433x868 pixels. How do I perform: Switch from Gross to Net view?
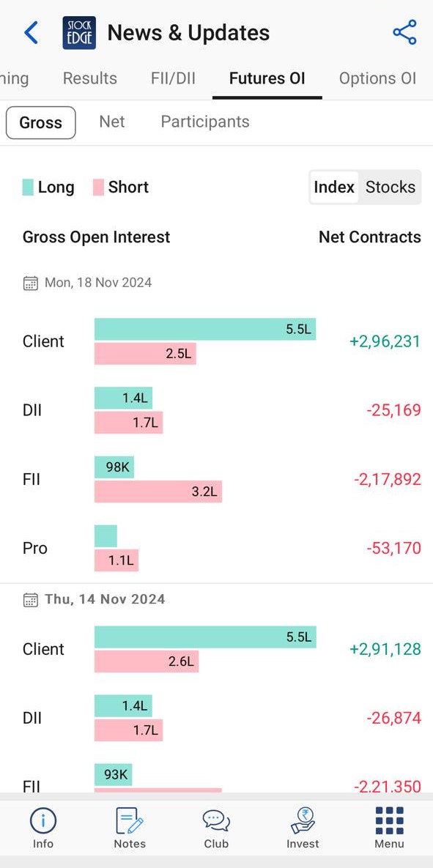pyautogui.click(x=112, y=122)
